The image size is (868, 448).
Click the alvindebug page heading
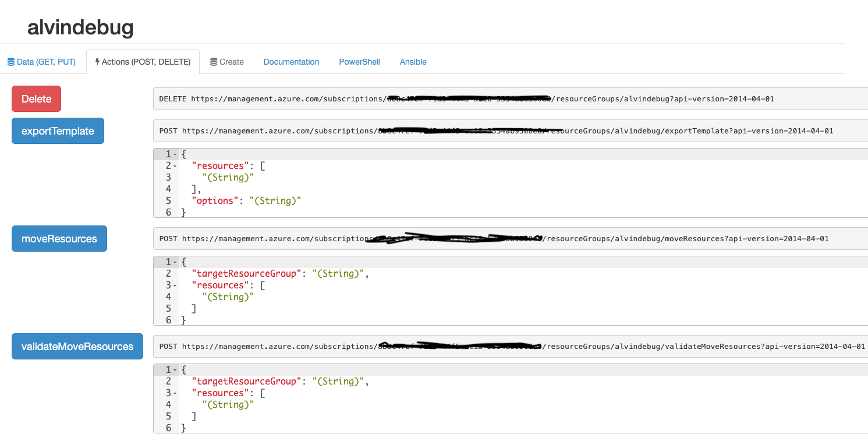click(x=80, y=27)
